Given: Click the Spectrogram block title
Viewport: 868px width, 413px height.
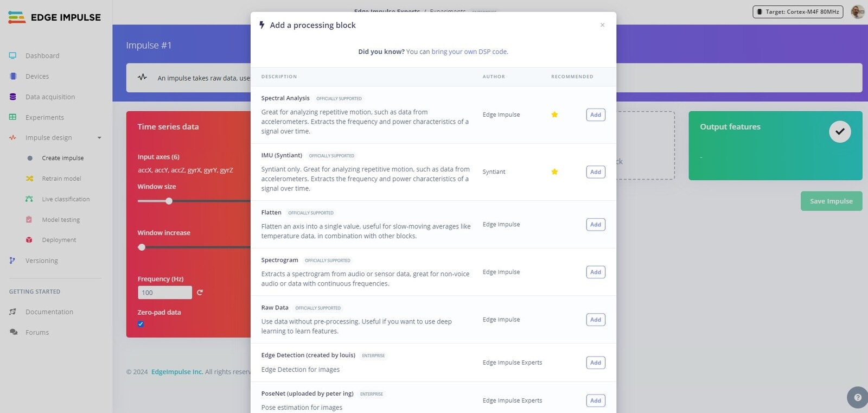Looking at the screenshot, I should 279,260.
